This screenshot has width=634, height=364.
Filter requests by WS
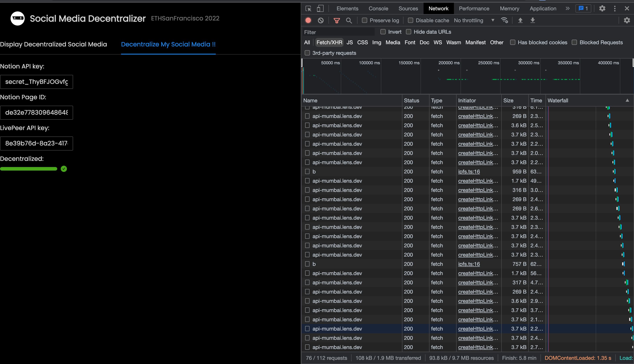coord(437,42)
